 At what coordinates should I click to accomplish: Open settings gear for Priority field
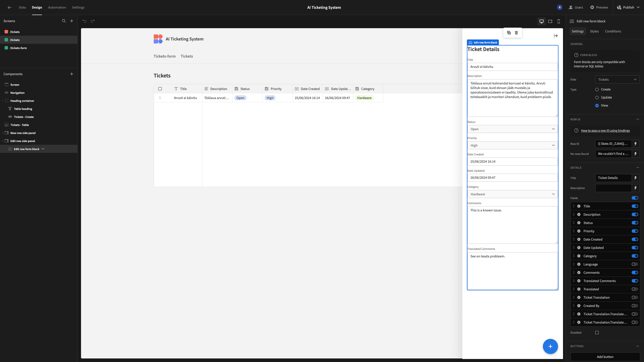(579, 231)
